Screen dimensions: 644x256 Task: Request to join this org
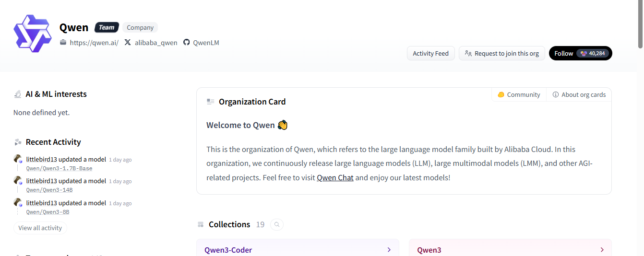coord(501,53)
